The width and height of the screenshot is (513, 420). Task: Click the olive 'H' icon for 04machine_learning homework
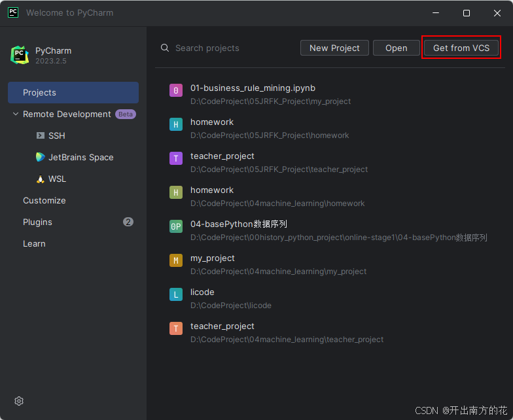175,192
